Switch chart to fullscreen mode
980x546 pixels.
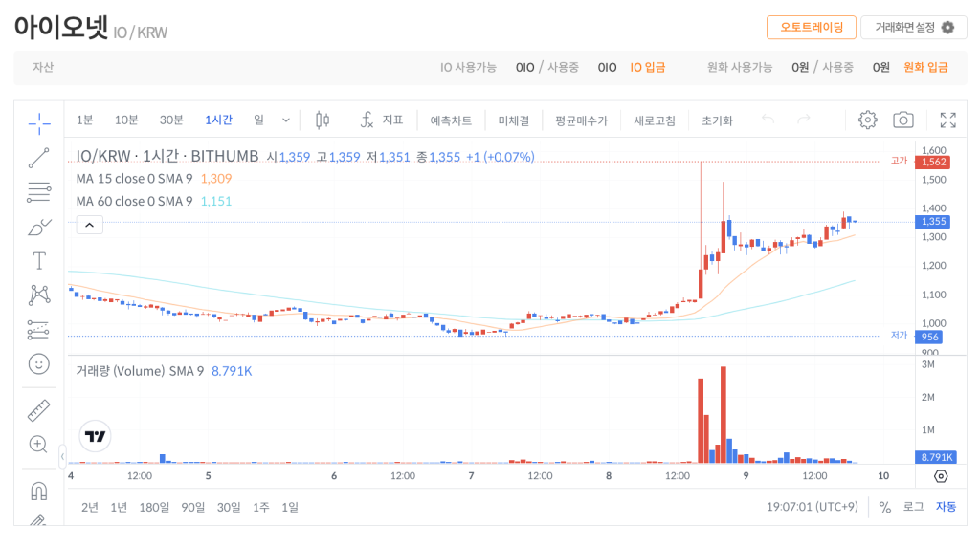coord(948,120)
